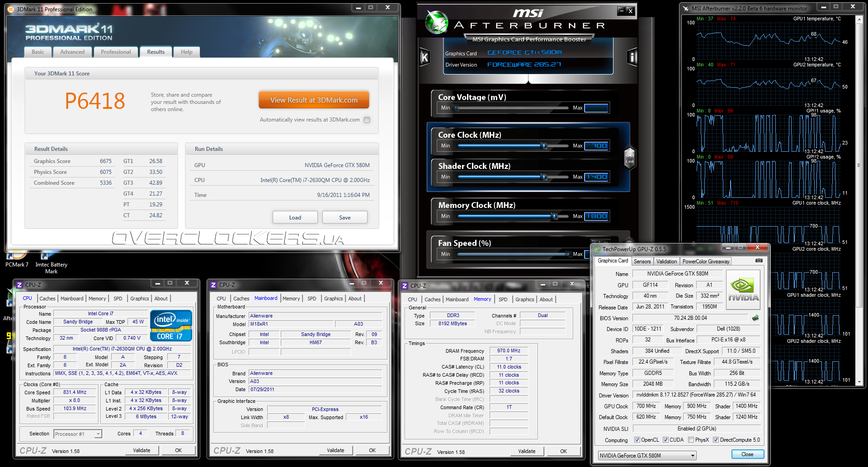The width and height of the screenshot is (868, 467).
Task: Click the CPU-Z title icon in the CPU tab window
Action: pyautogui.click(x=19, y=285)
